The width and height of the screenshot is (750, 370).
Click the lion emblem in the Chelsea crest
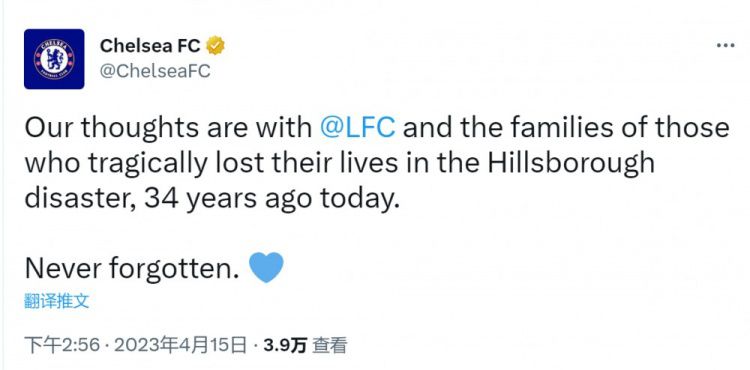(x=54, y=60)
